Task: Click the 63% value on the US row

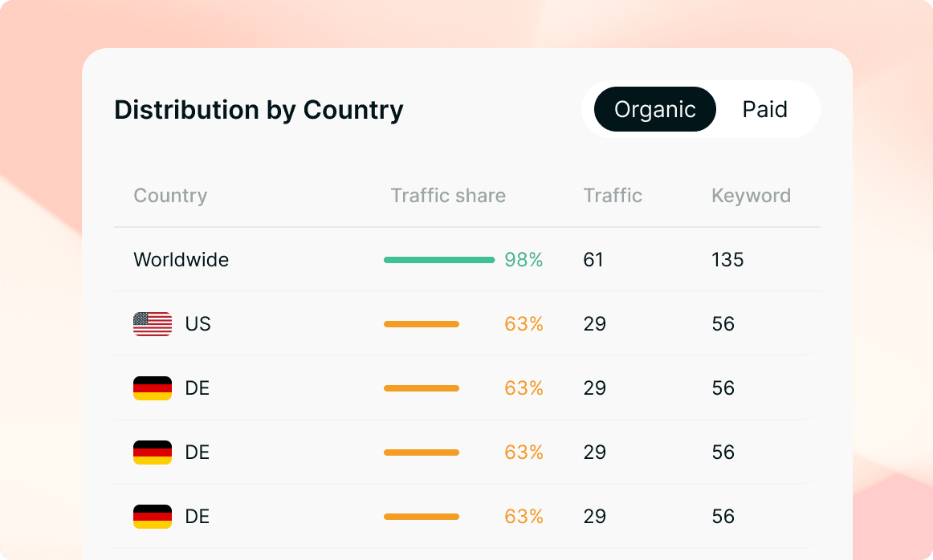Action: tap(524, 323)
